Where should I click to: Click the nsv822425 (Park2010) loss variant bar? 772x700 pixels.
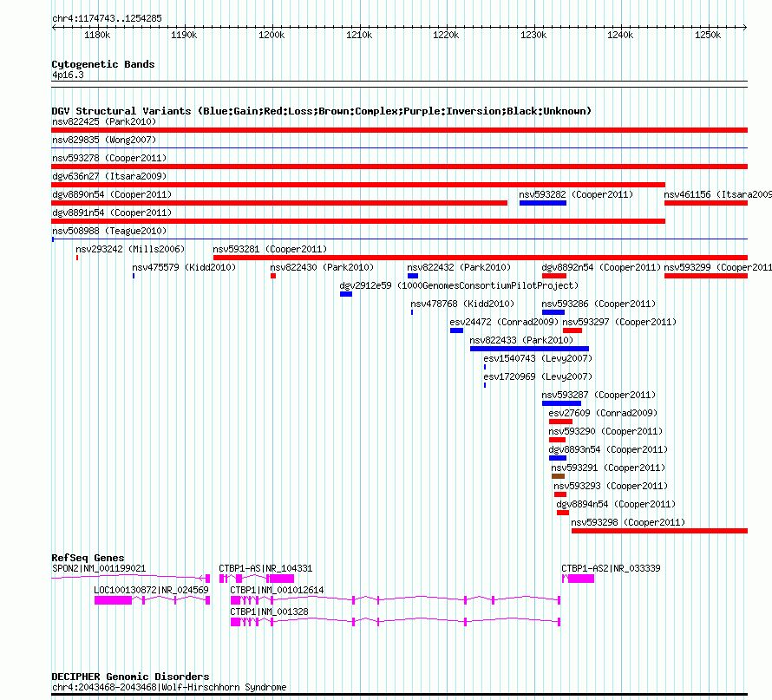coord(399,130)
